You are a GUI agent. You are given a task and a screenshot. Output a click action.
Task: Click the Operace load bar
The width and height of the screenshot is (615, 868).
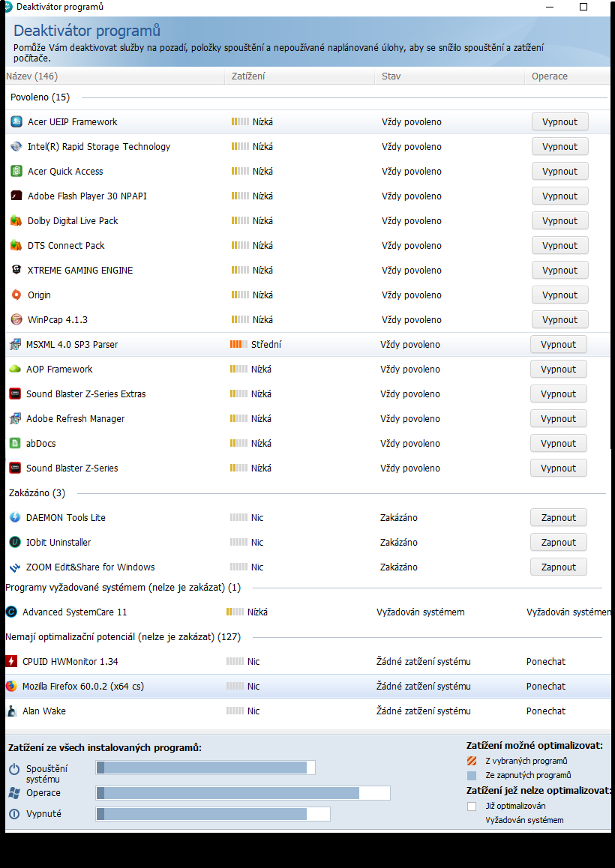click(243, 793)
